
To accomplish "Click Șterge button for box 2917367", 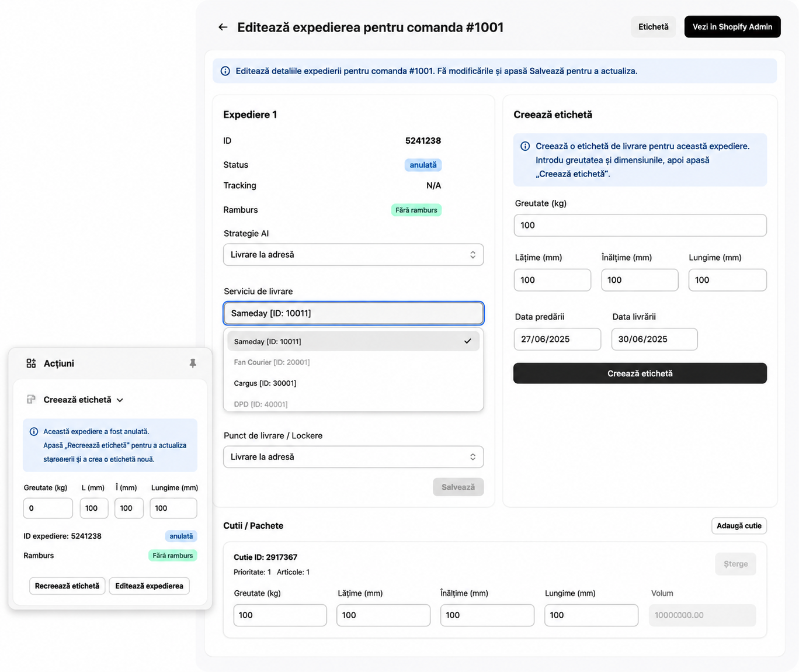I will [735, 564].
